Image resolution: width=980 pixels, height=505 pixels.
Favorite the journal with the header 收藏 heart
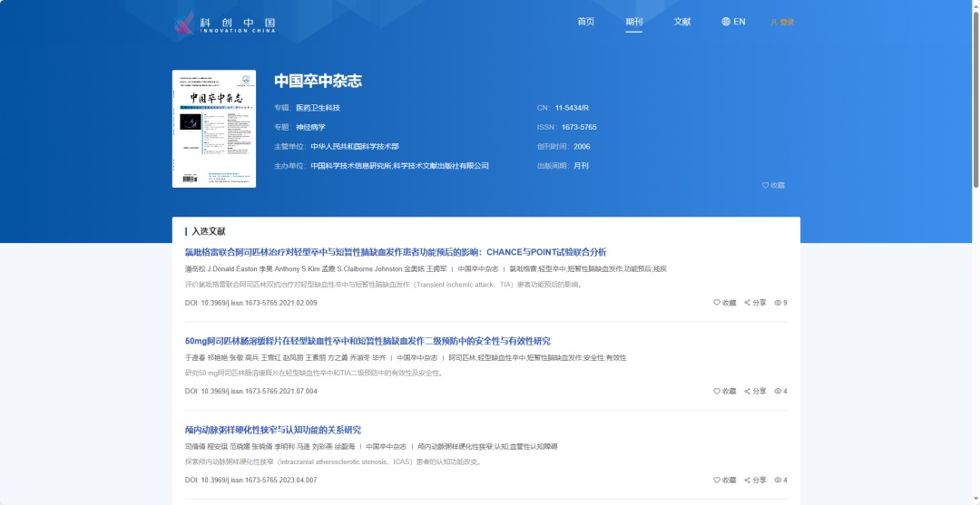[x=773, y=185]
